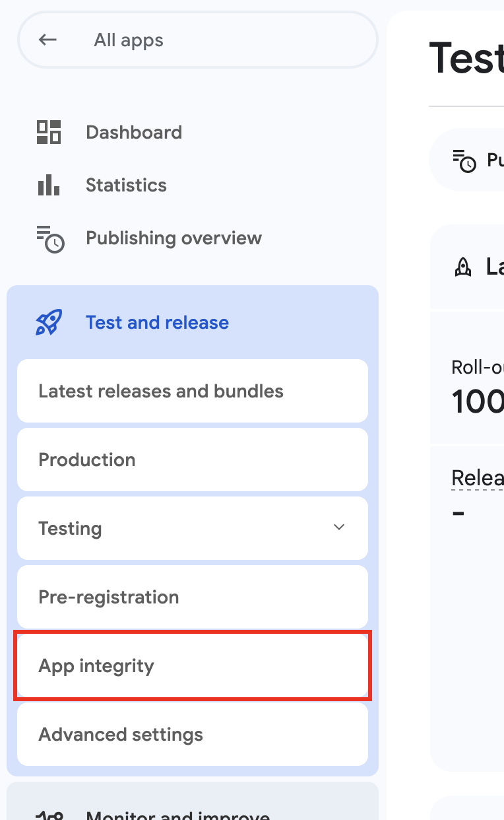The image size is (504, 820).
Task: Click the publishing clock icon in the header chip
Action: 464,160
